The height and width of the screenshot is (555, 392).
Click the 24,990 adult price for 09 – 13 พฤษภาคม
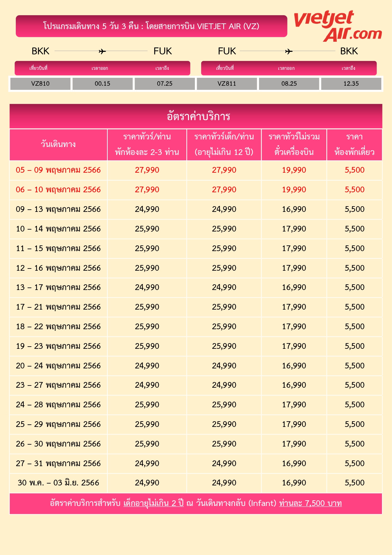(x=147, y=209)
